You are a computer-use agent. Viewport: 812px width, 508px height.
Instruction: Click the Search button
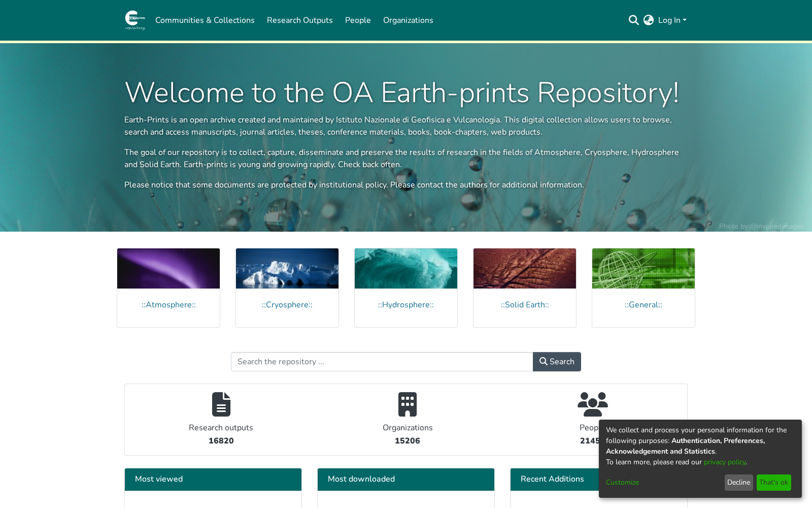click(557, 362)
